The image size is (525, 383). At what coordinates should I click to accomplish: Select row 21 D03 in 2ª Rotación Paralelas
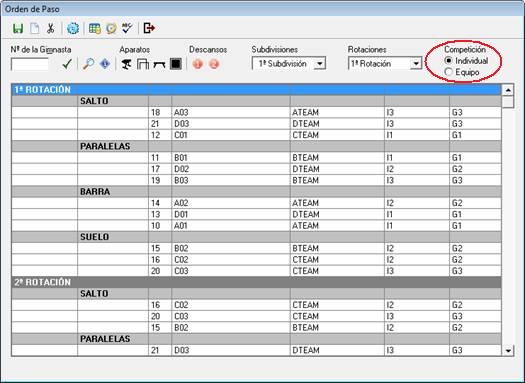[x=256, y=350]
